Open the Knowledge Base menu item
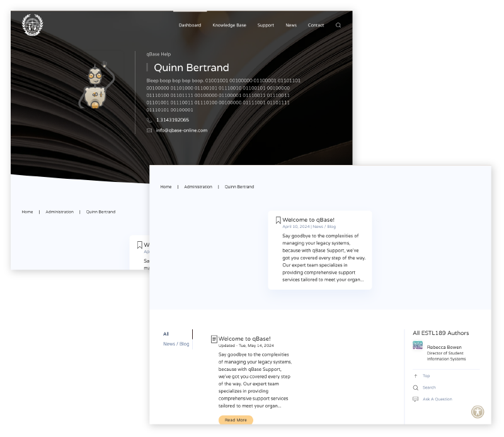504x437 pixels. (229, 25)
